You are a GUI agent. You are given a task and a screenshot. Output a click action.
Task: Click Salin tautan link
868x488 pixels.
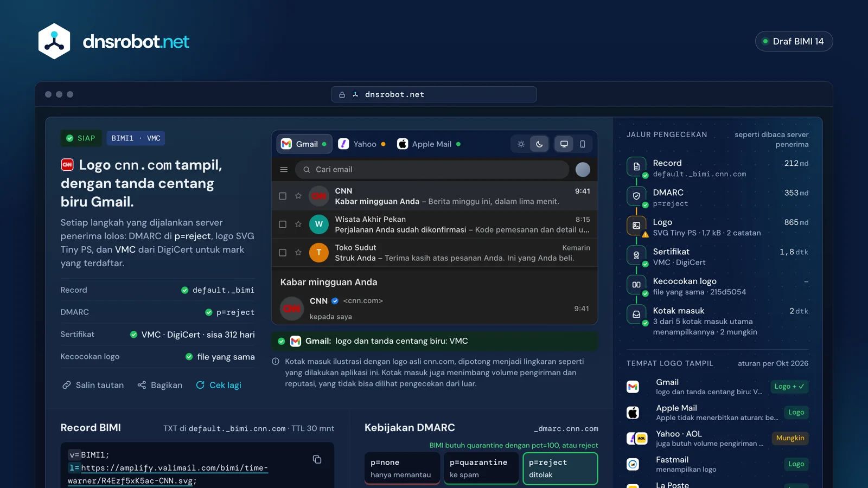coord(93,385)
